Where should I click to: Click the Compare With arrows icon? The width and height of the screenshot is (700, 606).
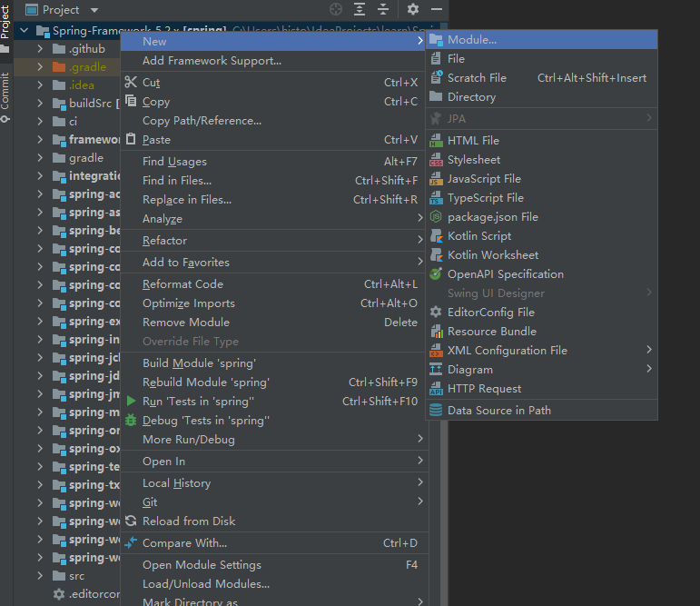[131, 542]
